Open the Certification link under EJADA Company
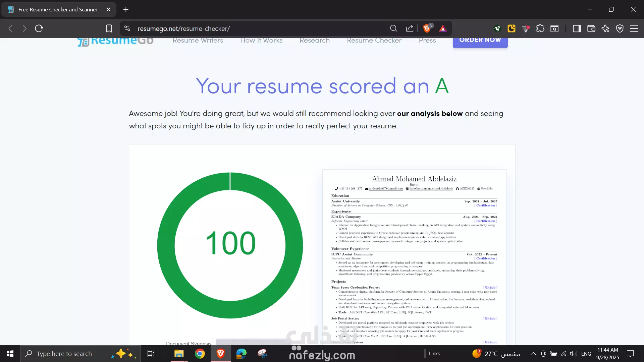This screenshot has width=644, height=362. [x=486, y=221]
